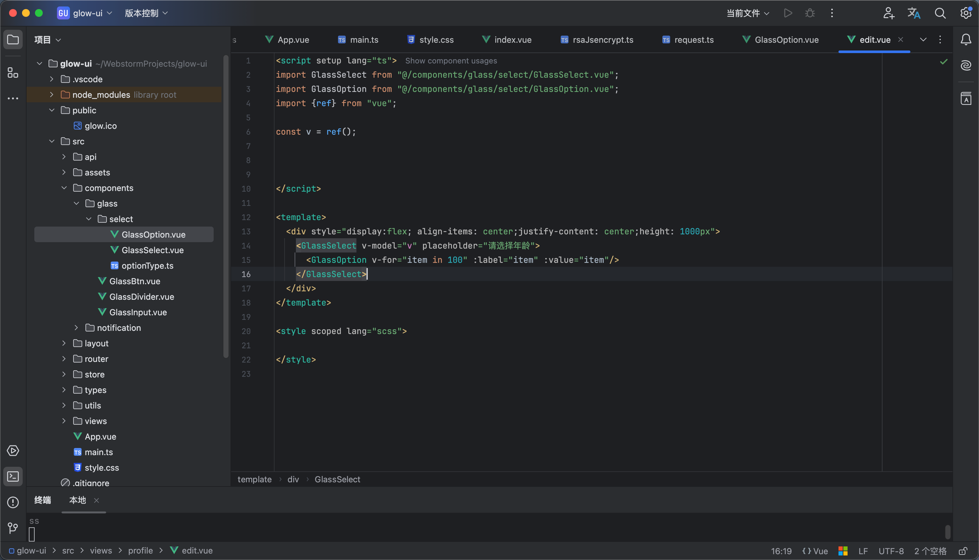Click the Debug bug icon in toolbar
This screenshot has height=560, width=979.
(810, 13)
